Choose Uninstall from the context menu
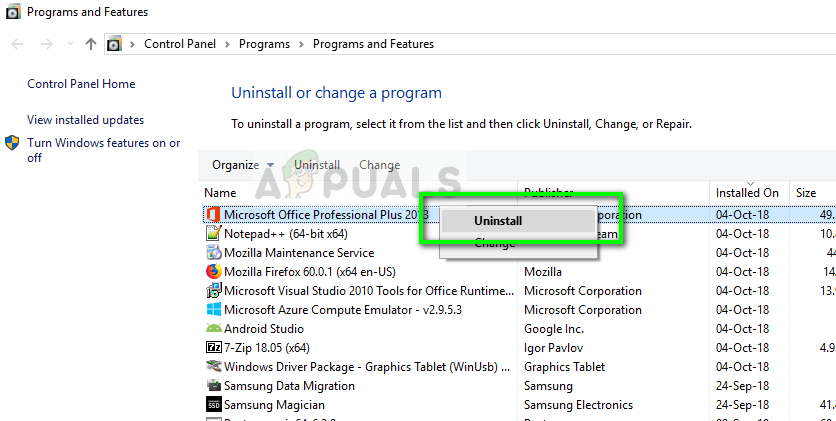The image size is (836, 421). (498, 221)
